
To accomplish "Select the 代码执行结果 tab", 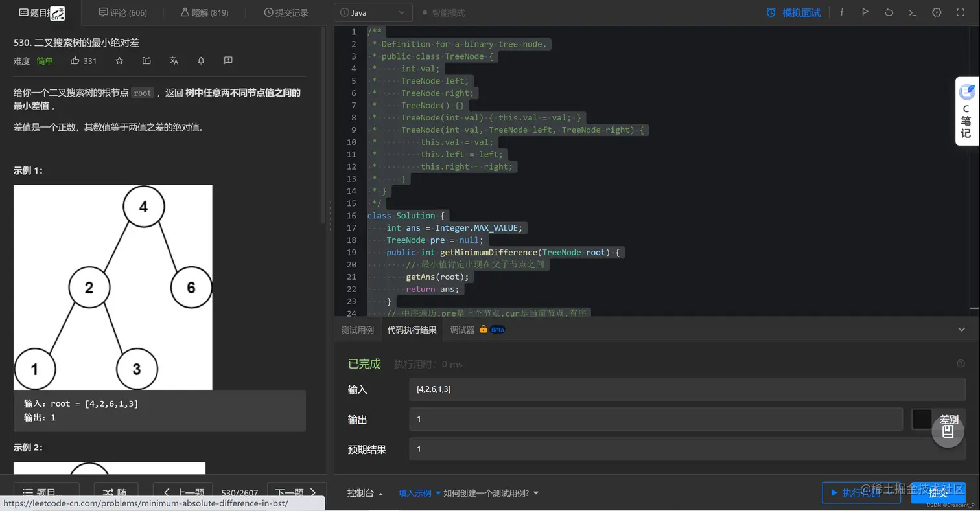I will pos(412,330).
